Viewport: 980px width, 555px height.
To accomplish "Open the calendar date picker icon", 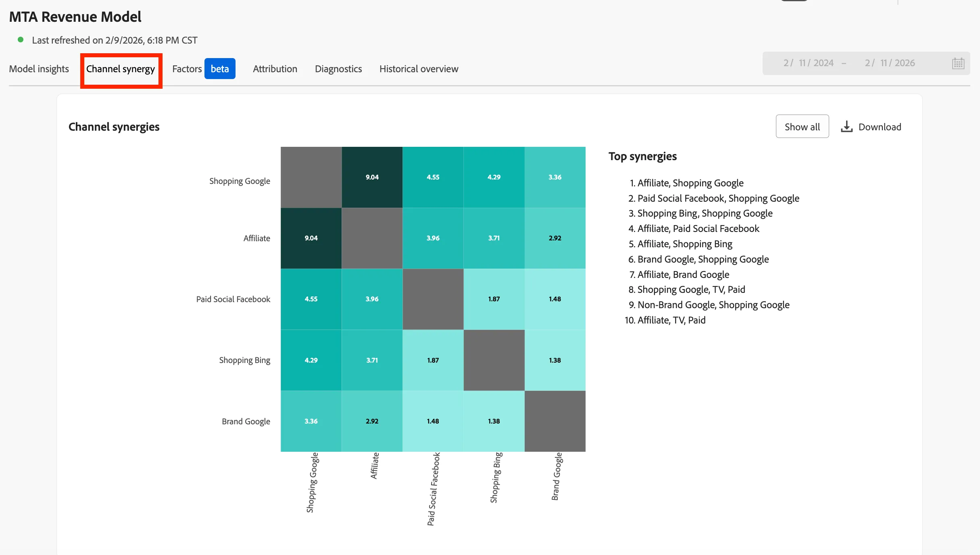I will (958, 63).
